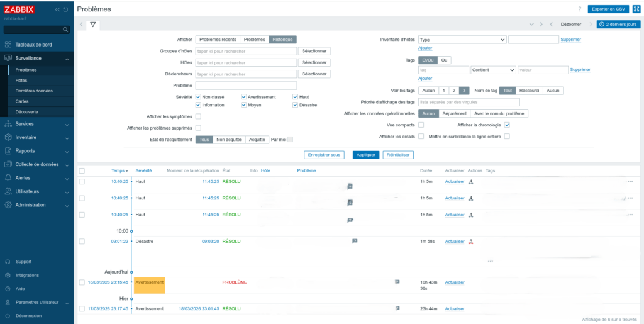Click the Administration gear icon
The width and height of the screenshot is (644, 324).
pos(8,205)
